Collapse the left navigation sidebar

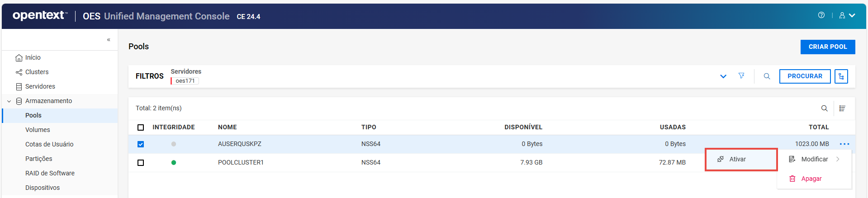pos(109,40)
